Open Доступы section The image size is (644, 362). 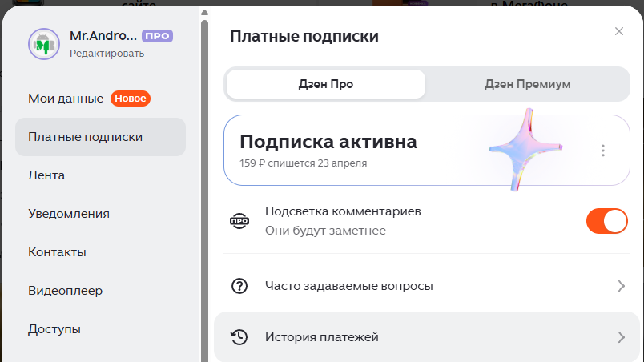[x=54, y=329]
